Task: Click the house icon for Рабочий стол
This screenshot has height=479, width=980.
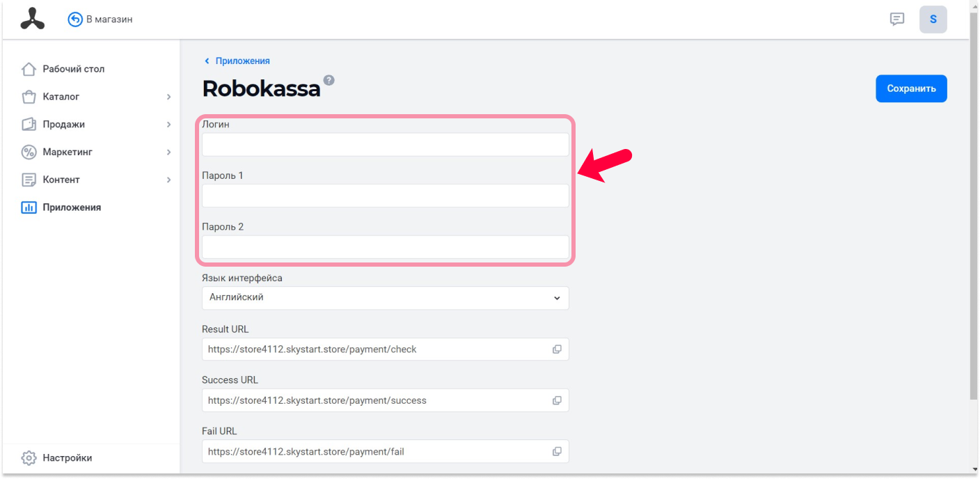Action: (29, 69)
